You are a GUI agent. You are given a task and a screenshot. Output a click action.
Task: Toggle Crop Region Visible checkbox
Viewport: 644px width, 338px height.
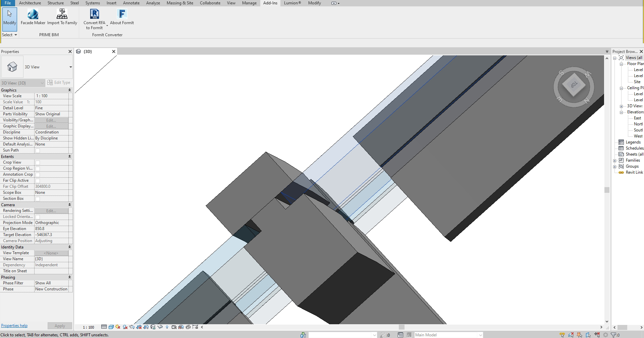(x=38, y=169)
